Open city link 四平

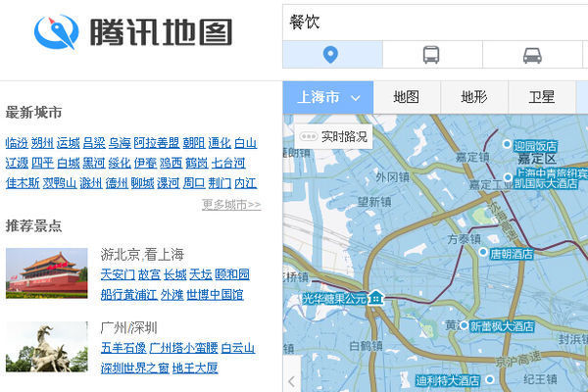point(42,164)
